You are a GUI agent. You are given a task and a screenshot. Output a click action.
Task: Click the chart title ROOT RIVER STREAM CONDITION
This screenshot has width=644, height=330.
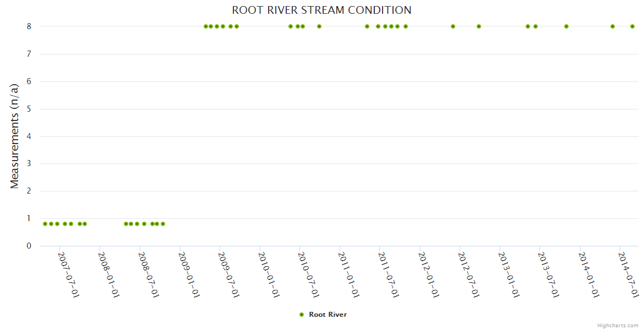pyautogui.click(x=321, y=10)
